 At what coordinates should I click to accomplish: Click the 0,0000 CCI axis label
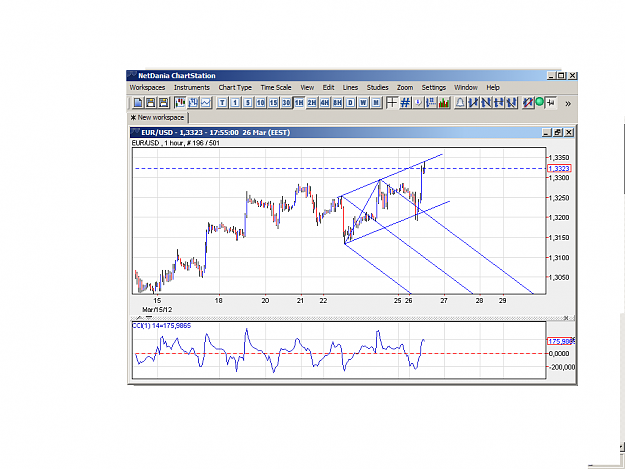[558, 354]
